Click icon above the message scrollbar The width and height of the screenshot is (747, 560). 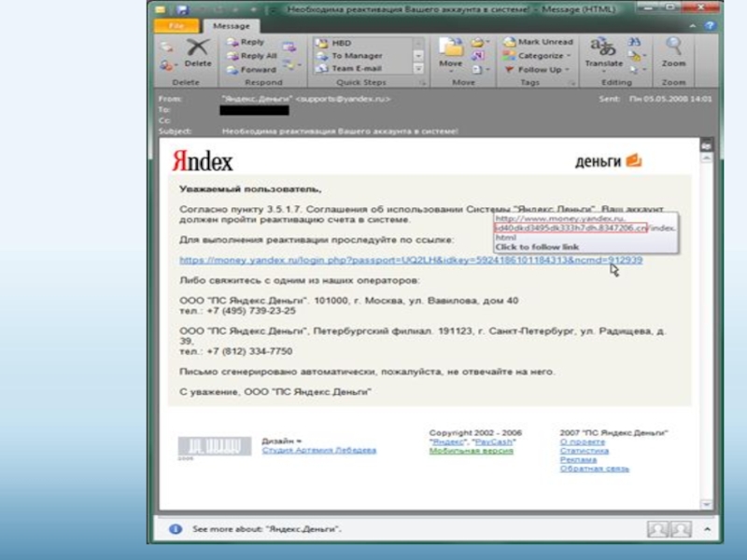pos(706,145)
